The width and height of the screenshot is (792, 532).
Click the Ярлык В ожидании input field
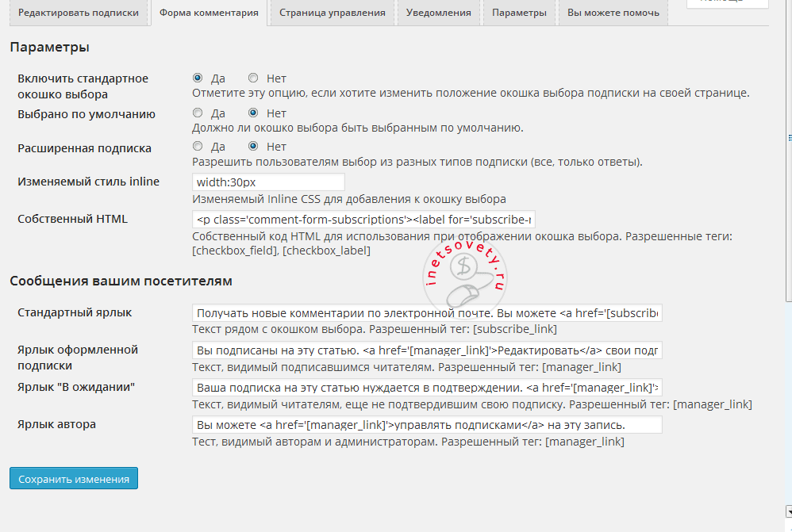tap(426, 388)
